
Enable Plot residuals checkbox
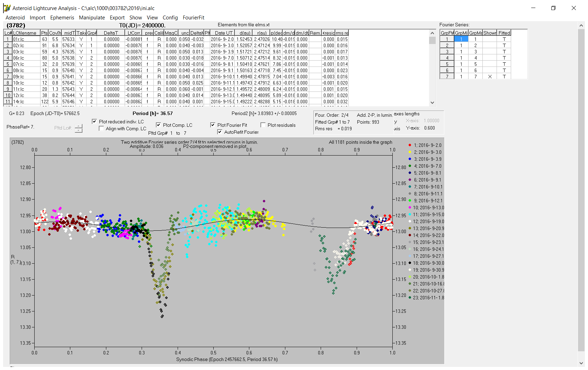click(x=263, y=125)
